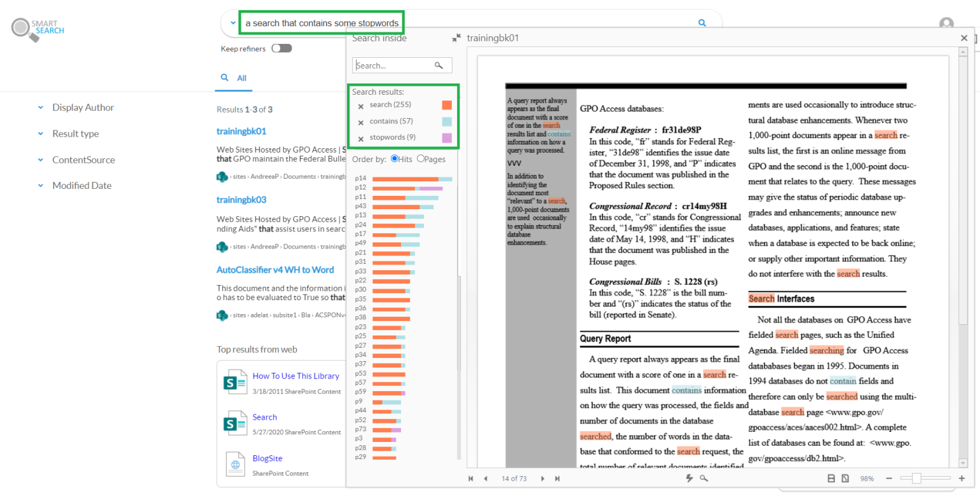980x496 pixels.
Task: Open 'How To Use This Library' web result
Action: [x=296, y=376]
